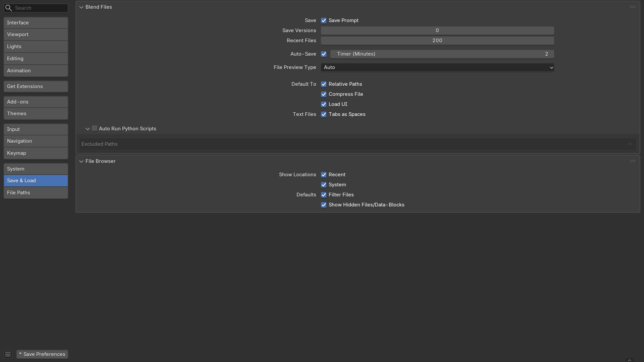Click the Save Versions number field

coord(437,31)
